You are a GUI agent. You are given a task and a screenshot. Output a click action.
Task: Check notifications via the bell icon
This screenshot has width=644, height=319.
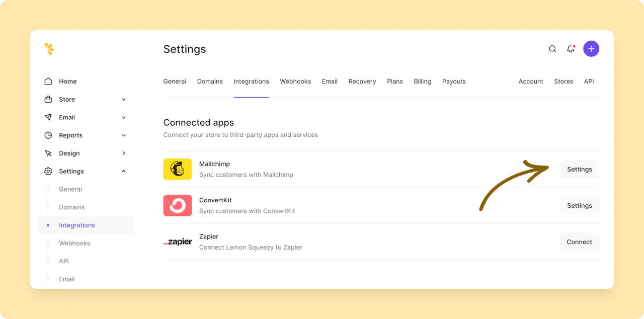[571, 49]
